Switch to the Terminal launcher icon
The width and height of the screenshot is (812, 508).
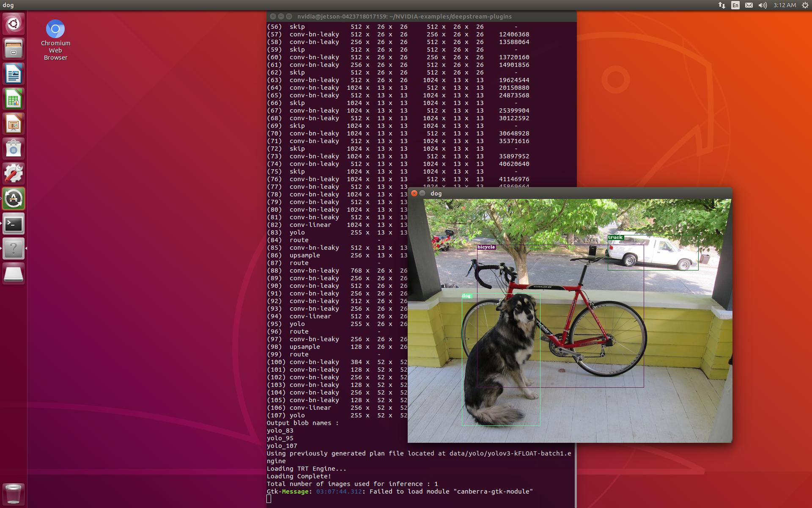pyautogui.click(x=14, y=224)
